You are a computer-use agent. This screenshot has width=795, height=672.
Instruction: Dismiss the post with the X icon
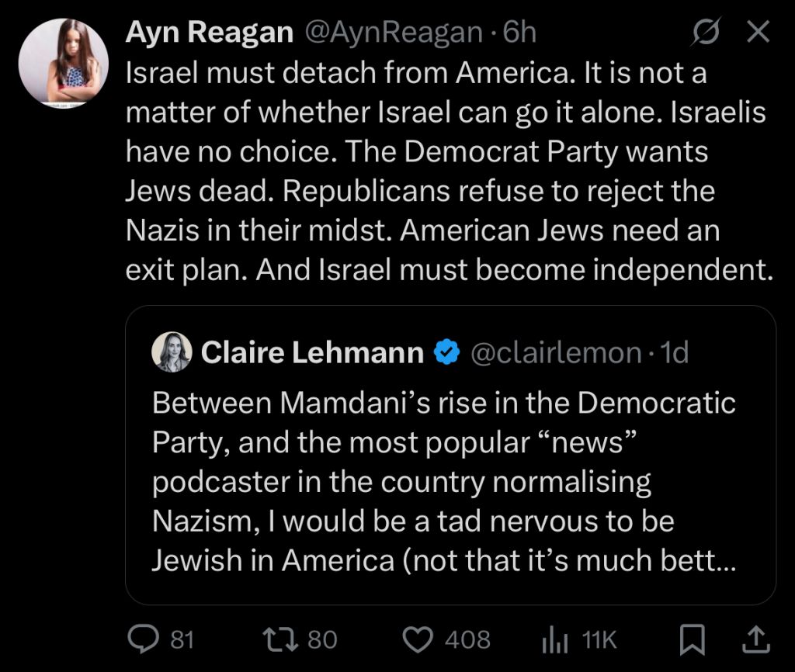coord(757,32)
